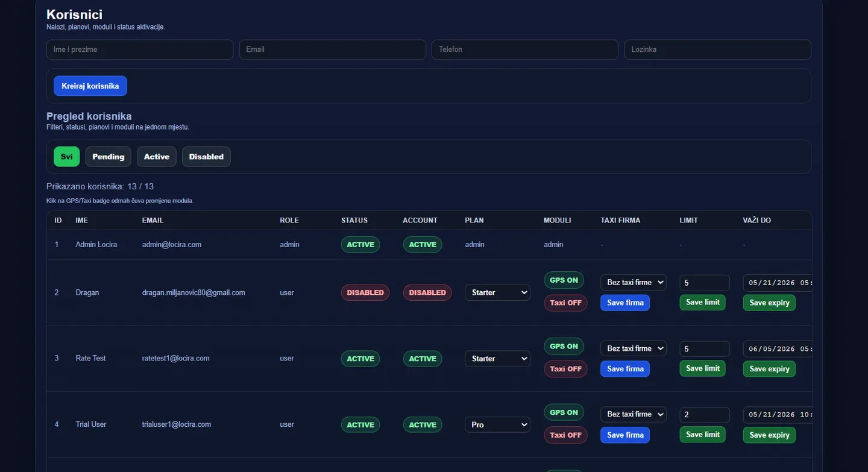Image resolution: width=868 pixels, height=472 pixels.
Task: Click the name Trial User
Action: click(91, 424)
